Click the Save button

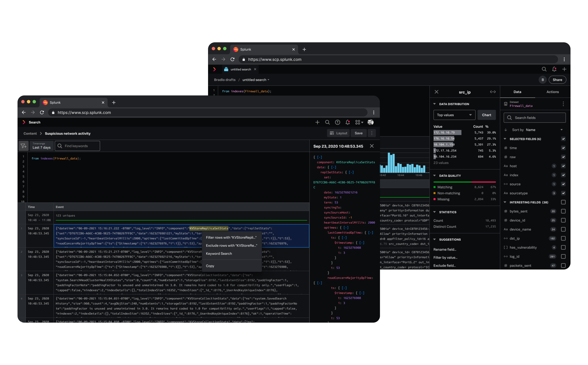359,133
